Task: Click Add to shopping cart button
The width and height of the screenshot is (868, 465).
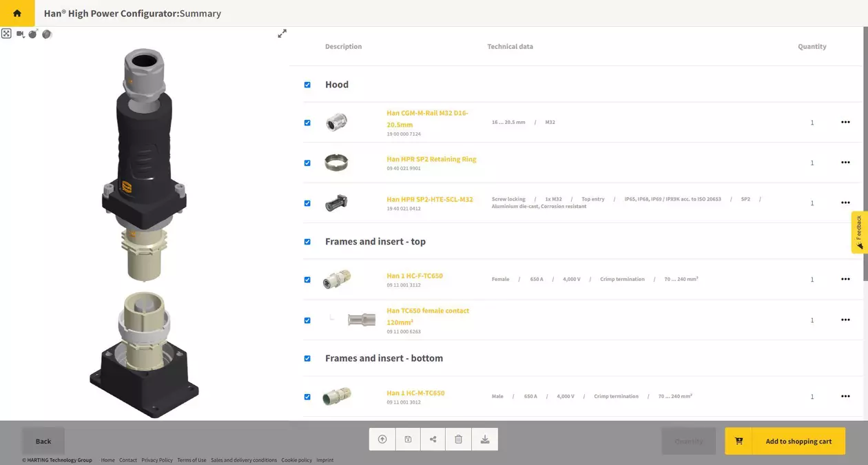Action: (785, 442)
